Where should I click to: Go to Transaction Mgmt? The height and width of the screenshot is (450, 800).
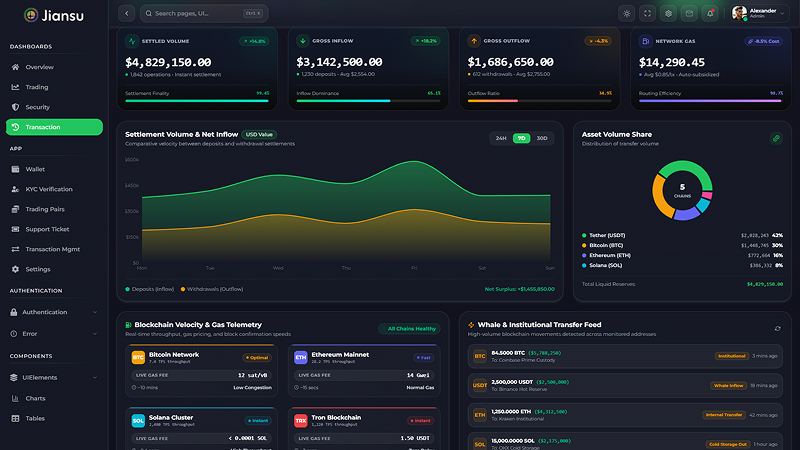coord(54,249)
